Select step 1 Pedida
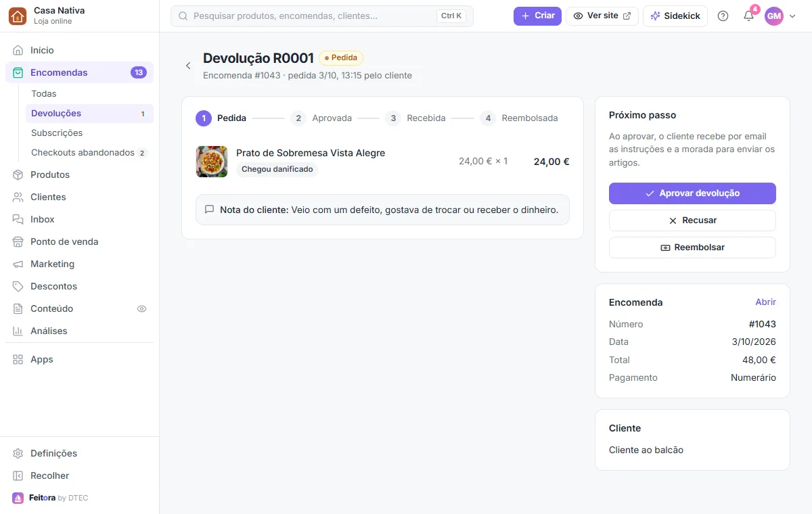Screen dimensions: 812x514 click(x=221, y=118)
